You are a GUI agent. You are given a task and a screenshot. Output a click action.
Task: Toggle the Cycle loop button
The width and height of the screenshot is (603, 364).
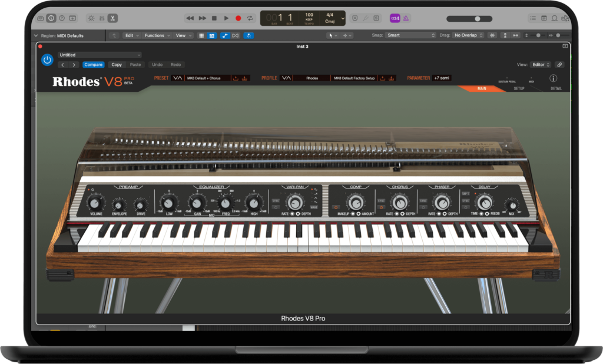tap(250, 18)
